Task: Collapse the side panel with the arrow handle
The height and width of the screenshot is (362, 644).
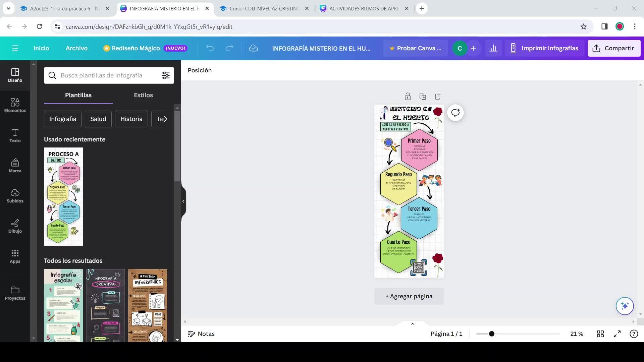Action: coord(183,201)
